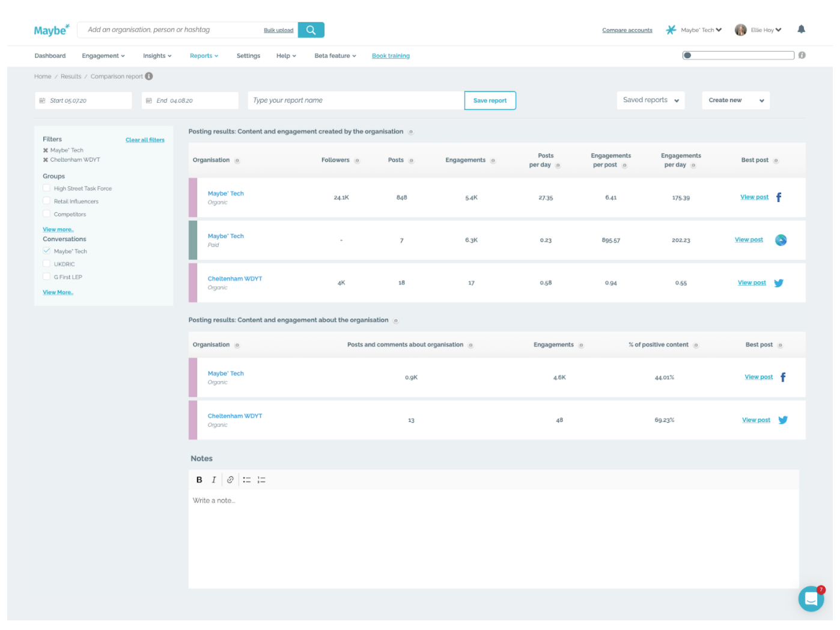Click the info icon next to Comparison report
Screen dimensions: 840x630
(x=149, y=76)
